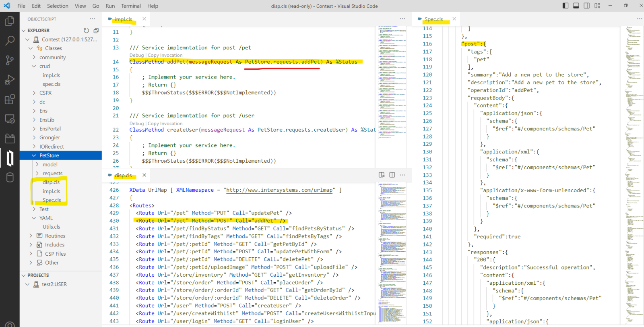Toggle the bottom panel layout button

click(576, 6)
